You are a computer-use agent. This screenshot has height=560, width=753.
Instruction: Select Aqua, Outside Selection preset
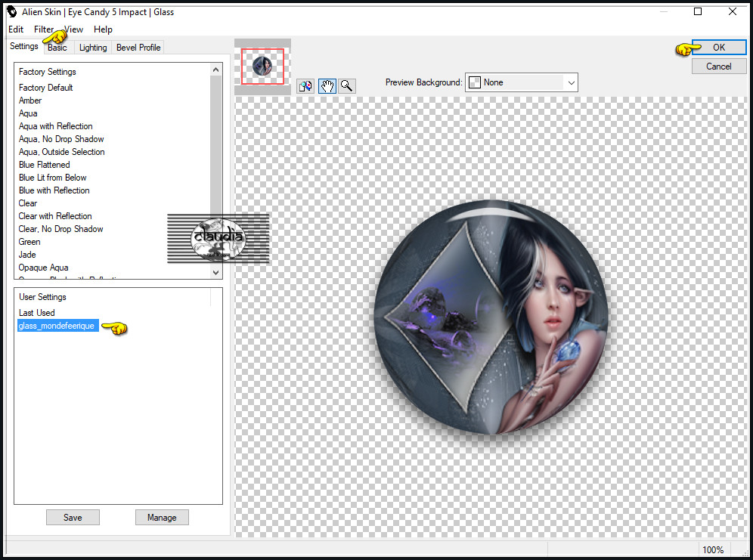point(61,152)
